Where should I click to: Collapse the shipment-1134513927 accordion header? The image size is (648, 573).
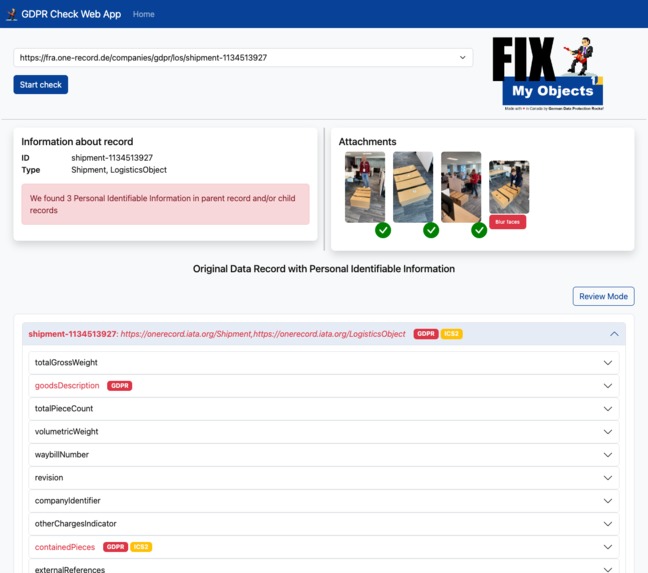tap(324, 334)
